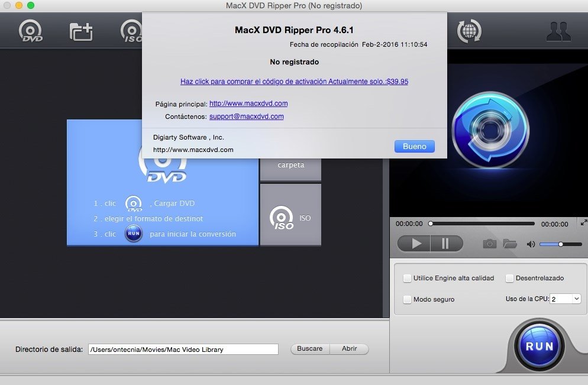Click the Buscare button
Screen dimensions: 588x385
pos(310,349)
